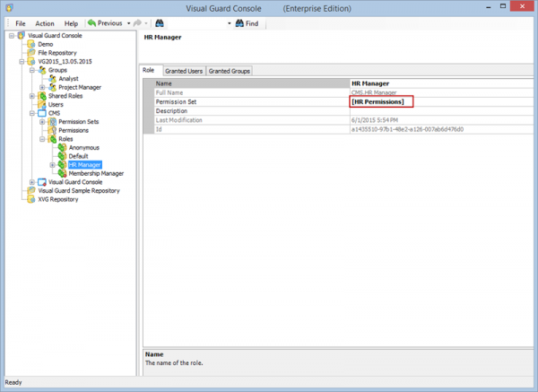
Task: Click the HR Manager role icon
Action: [62, 165]
